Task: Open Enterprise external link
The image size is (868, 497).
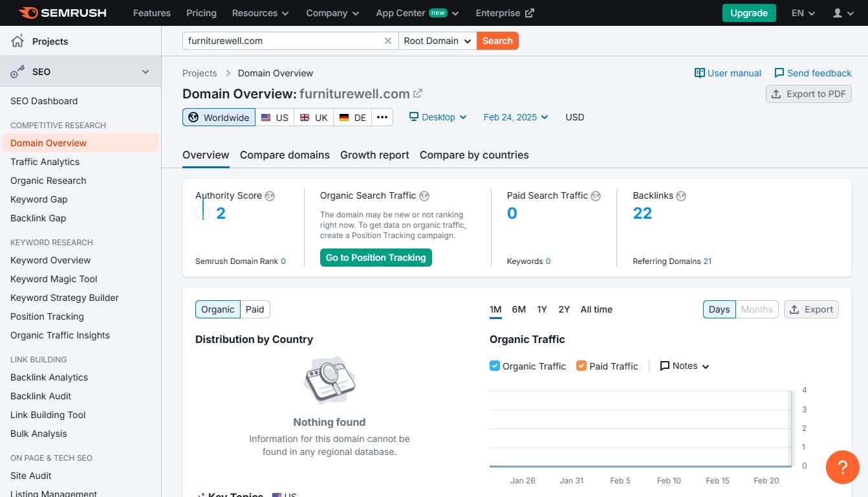Action: pos(505,13)
